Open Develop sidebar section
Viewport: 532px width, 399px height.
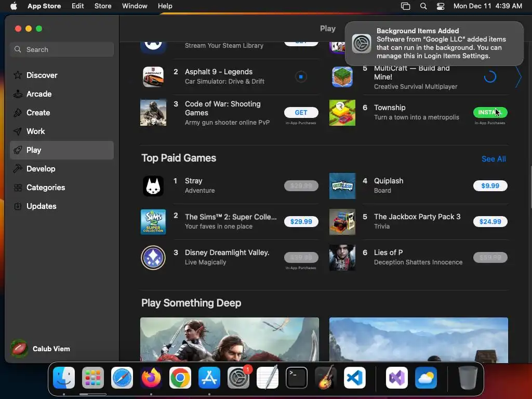coord(62,169)
